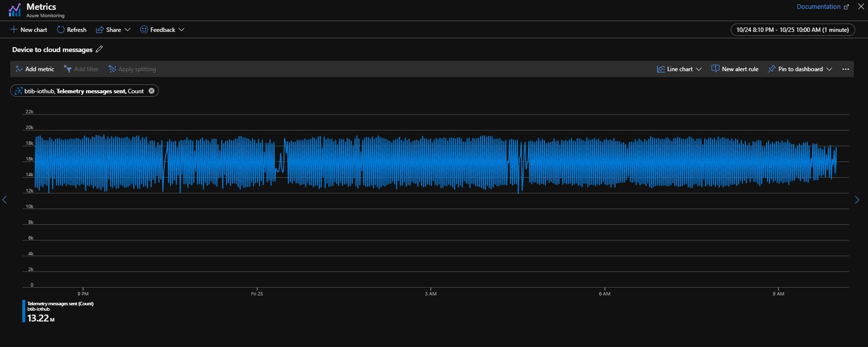The width and height of the screenshot is (868, 347).
Task: Open the time range picker
Action: coord(792,29)
